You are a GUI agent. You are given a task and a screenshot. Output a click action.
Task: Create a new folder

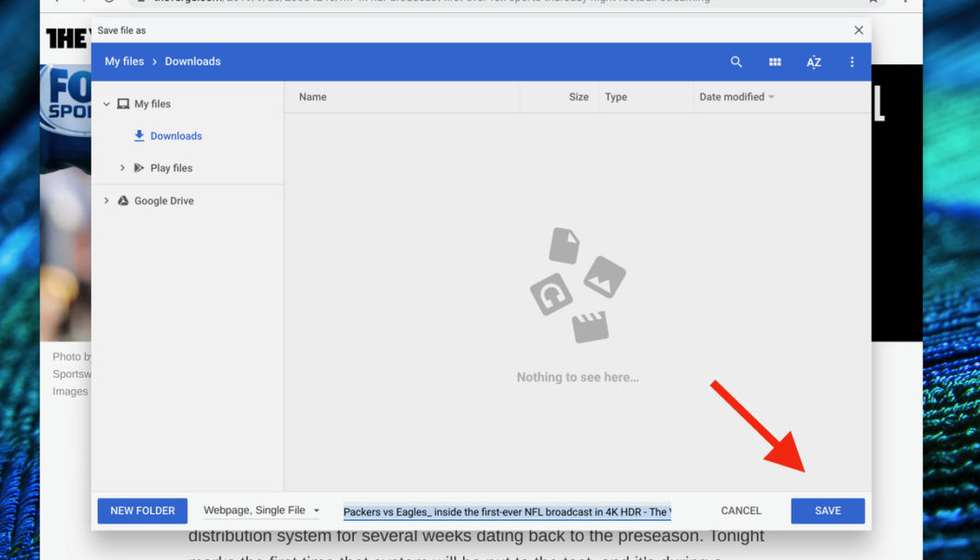[x=142, y=511]
